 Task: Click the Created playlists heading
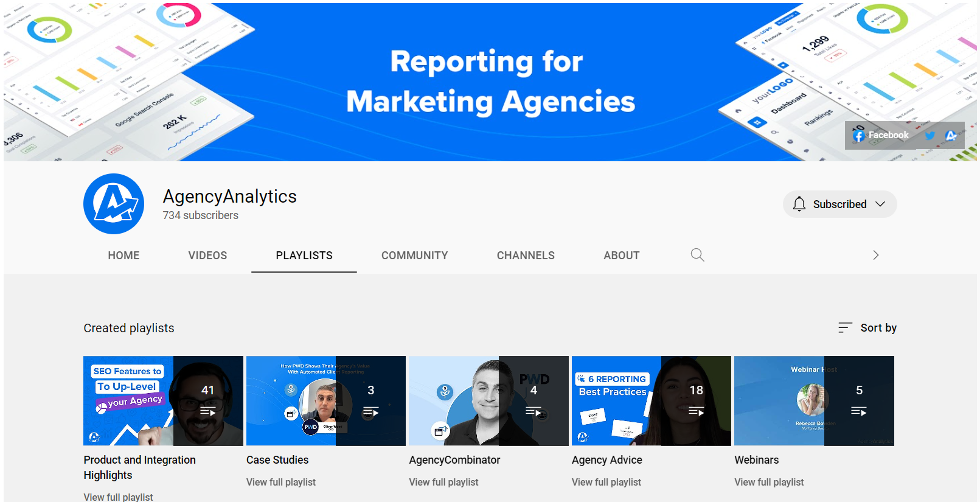point(129,328)
